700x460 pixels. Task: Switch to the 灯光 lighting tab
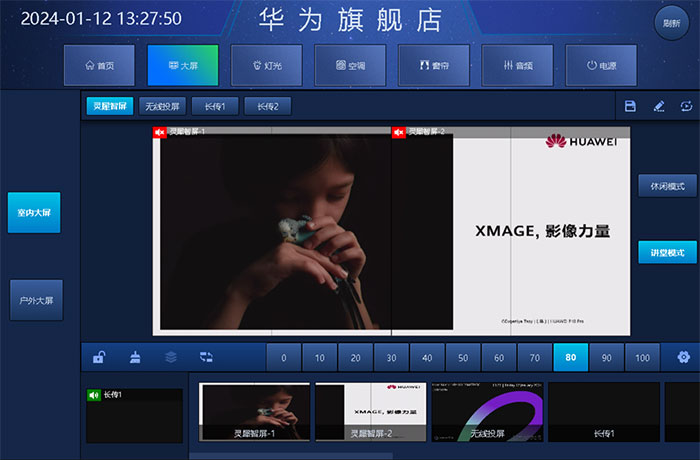(x=266, y=65)
